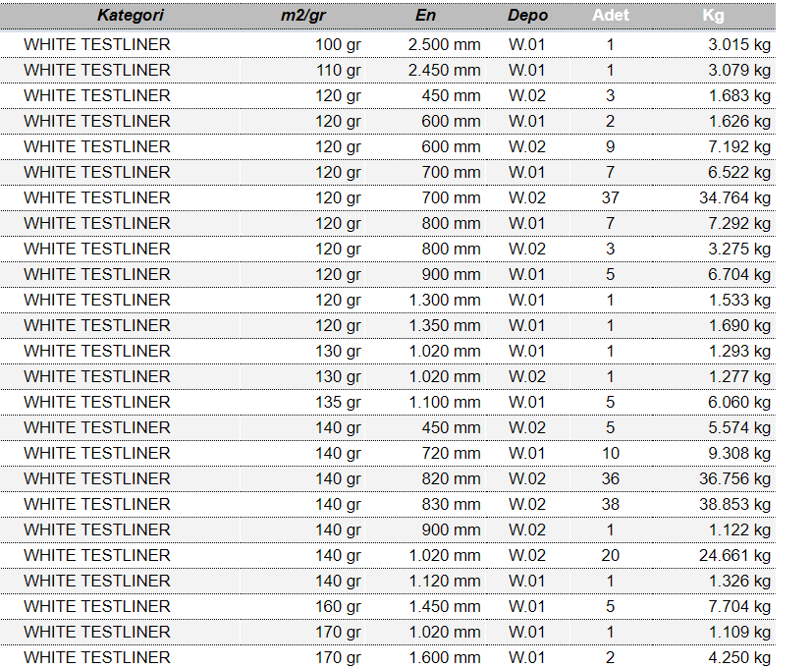
Task: Click the En column header
Action: (426, 16)
